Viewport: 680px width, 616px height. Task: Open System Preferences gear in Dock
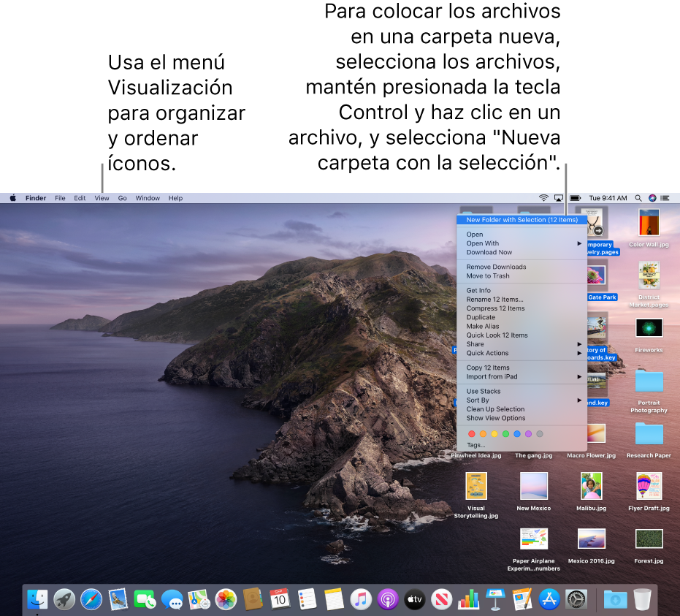(x=576, y=599)
